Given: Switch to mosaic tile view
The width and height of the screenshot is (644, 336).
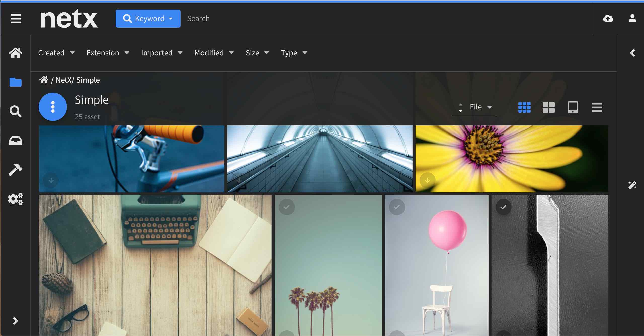Looking at the screenshot, I should 548,107.
